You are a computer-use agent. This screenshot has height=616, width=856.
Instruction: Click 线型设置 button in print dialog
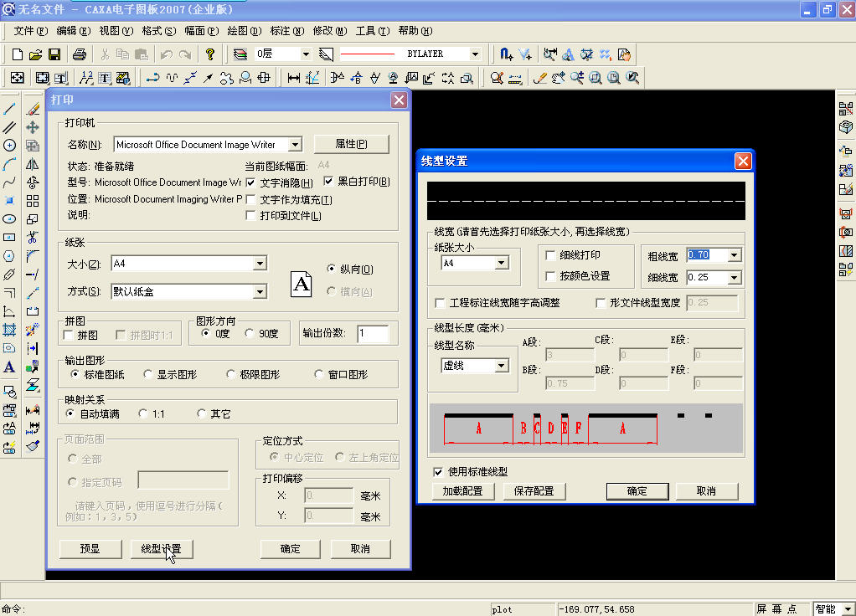162,549
